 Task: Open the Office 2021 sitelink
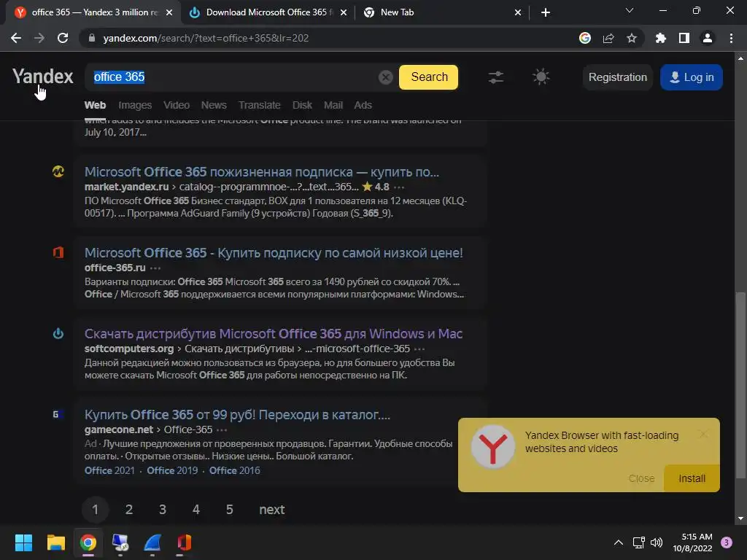pos(109,470)
